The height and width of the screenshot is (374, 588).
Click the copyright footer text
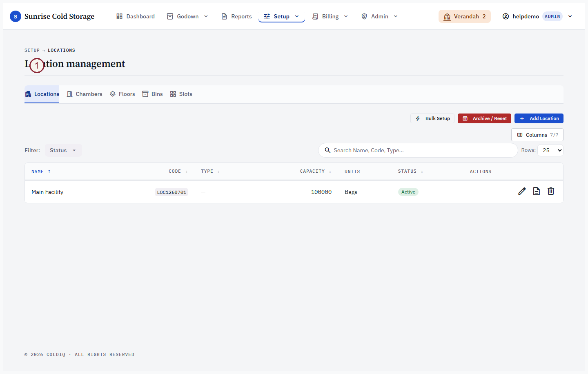coord(79,354)
